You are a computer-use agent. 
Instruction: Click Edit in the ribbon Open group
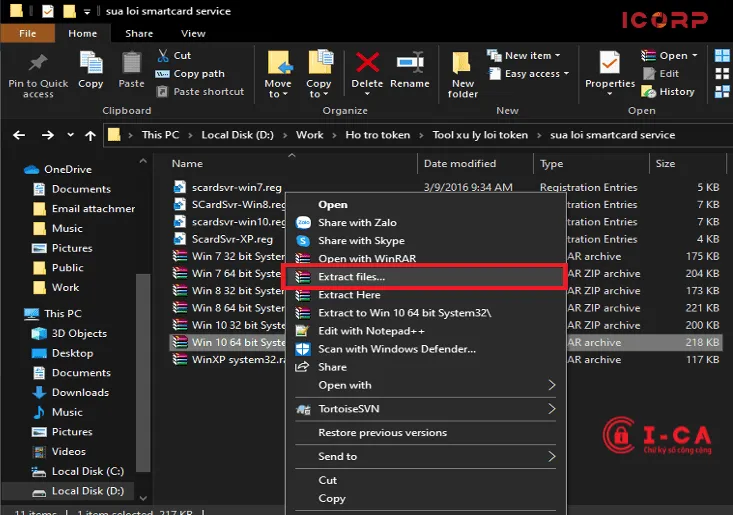661,74
